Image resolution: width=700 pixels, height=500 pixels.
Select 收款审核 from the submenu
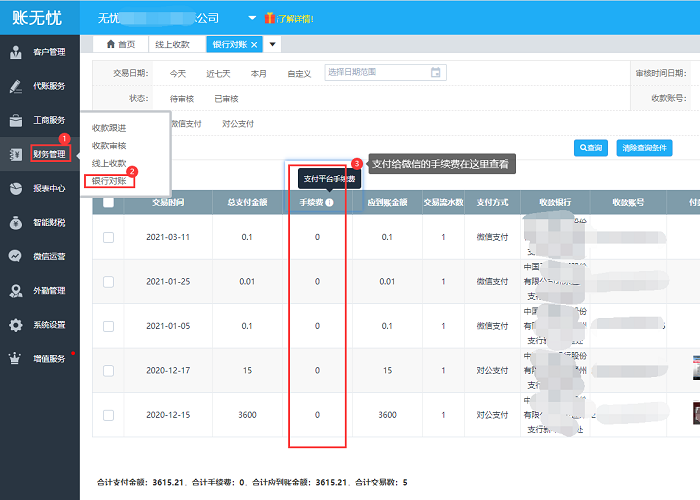109,145
